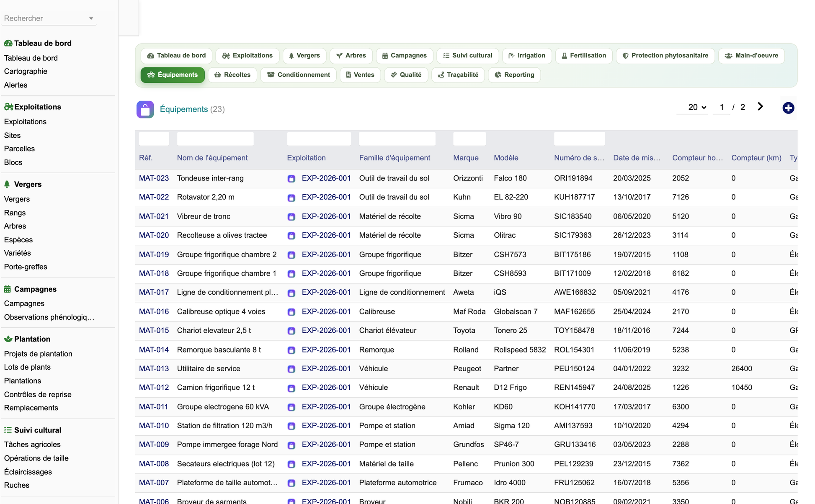Open the Tableau de bord tab
This screenshot has width=815, height=504.
[x=176, y=56]
